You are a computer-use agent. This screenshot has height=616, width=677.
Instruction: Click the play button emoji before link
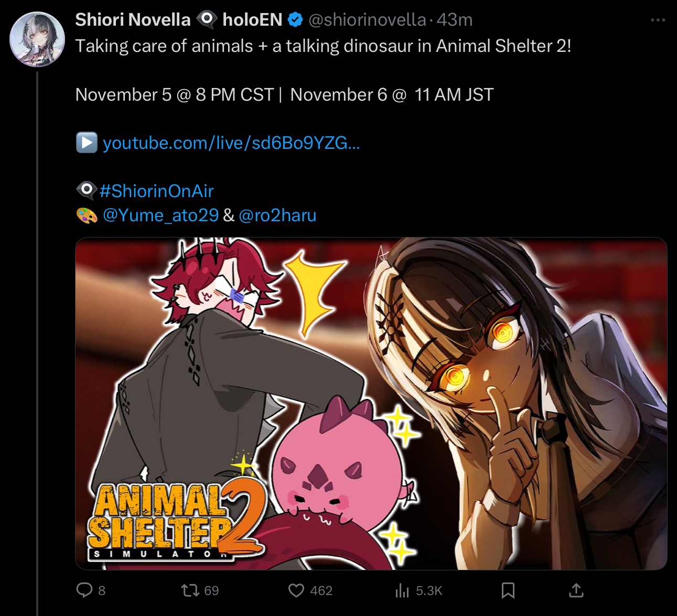coord(87,143)
